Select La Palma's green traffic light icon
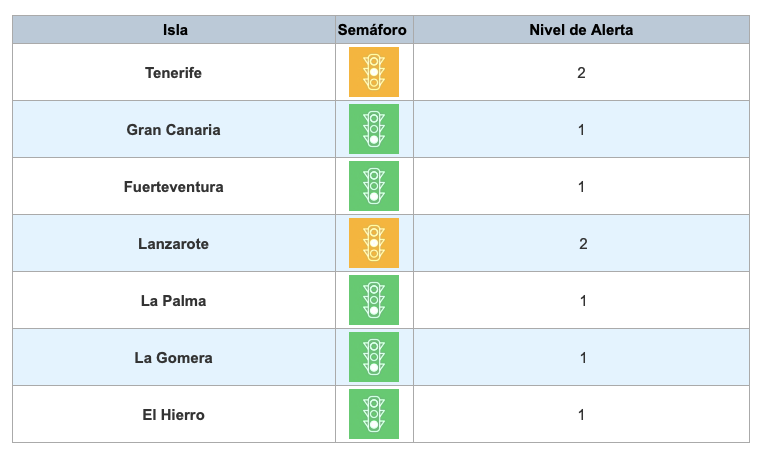This screenshot has height=452, width=761. coord(374,300)
